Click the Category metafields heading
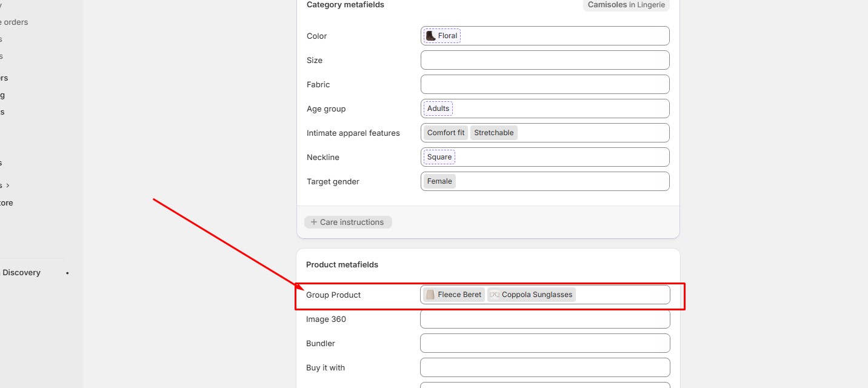The image size is (868, 388). click(x=346, y=5)
